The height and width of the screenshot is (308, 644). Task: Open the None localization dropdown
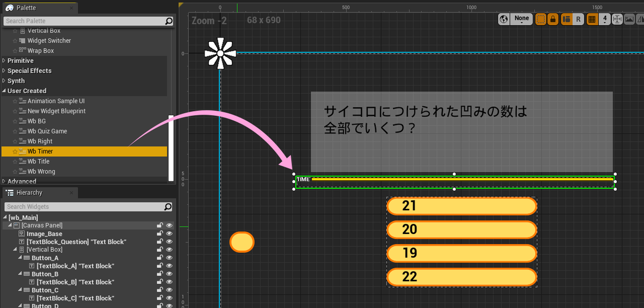(522, 19)
